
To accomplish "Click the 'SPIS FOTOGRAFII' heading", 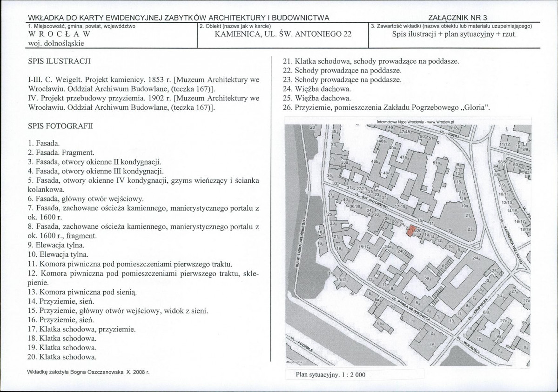I will point(60,126).
